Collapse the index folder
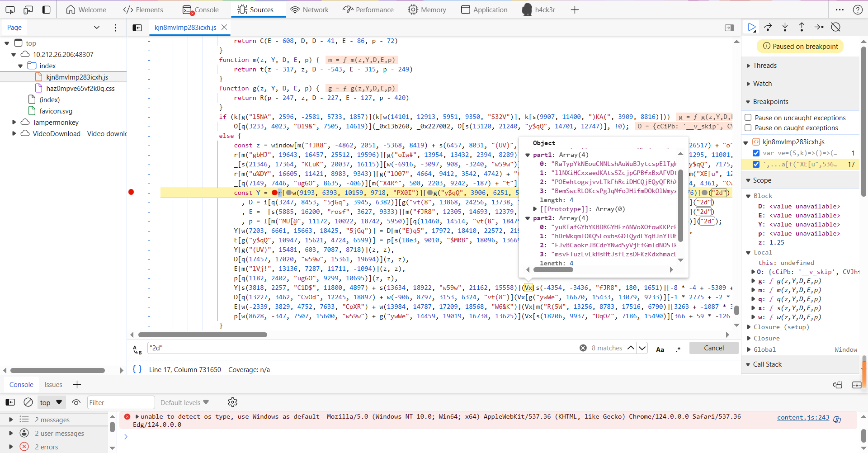The height and width of the screenshot is (453, 868). pyautogui.click(x=20, y=66)
